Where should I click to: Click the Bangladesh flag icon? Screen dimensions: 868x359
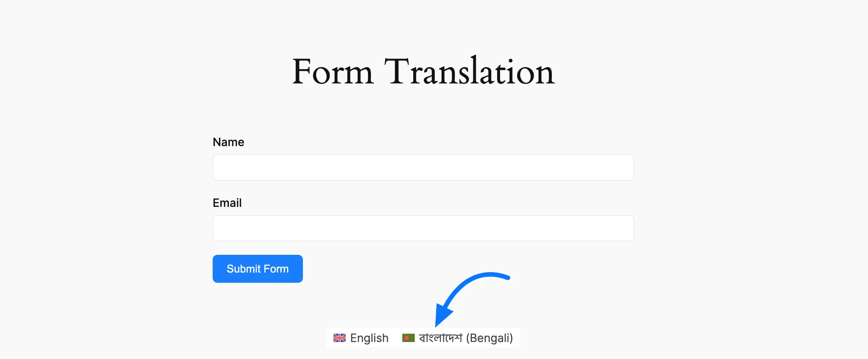(x=408, y=338)
